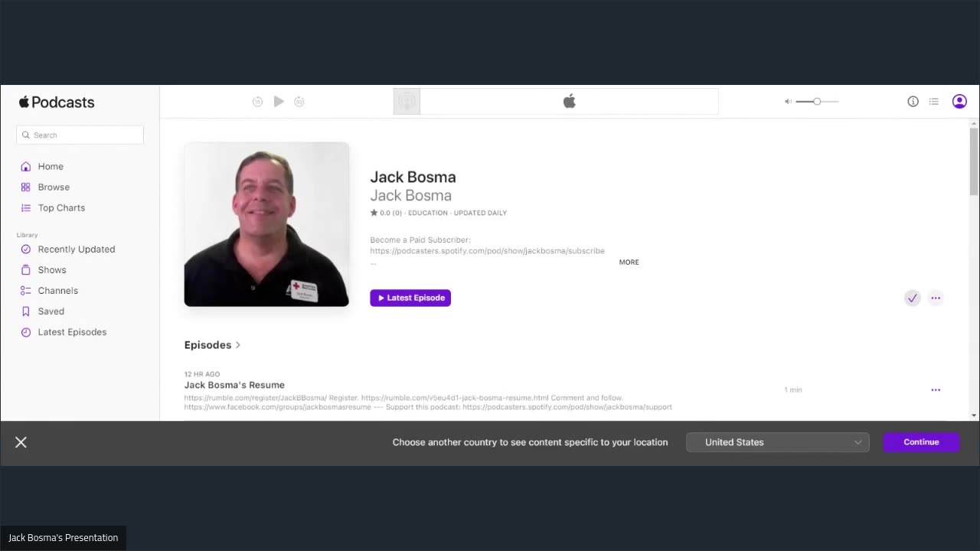Open Jack Bosma channel link under title
The image size is (980, 551).
pyautogui.click(x=411, y=195)
